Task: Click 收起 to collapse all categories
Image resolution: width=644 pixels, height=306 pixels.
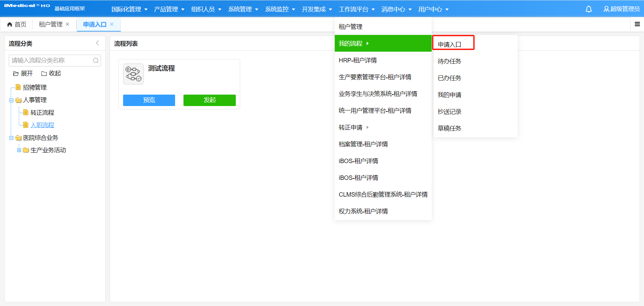Action: pyautogui.click(x=51, y=73)
